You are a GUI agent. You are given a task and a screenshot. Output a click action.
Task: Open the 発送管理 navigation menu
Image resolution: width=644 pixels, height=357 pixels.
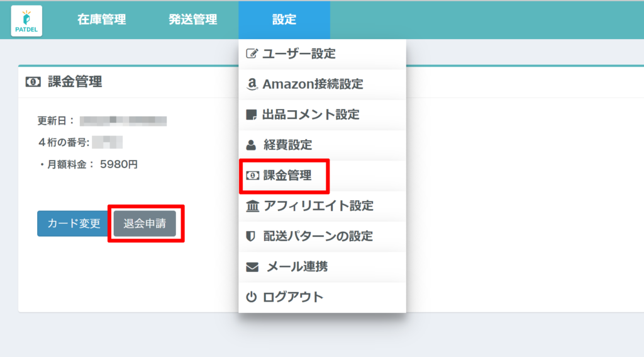(x=192, y=20)
